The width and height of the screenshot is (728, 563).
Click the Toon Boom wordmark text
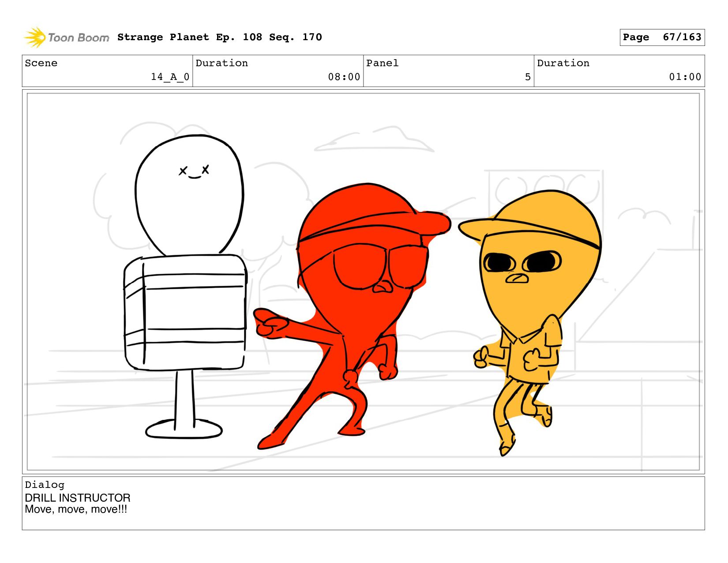[79, 38]
